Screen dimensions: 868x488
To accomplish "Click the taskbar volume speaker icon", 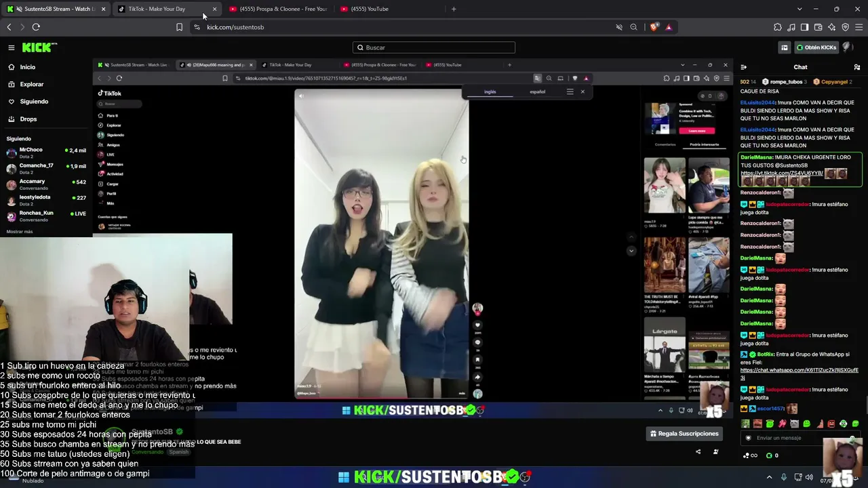I will click(810, 477).
